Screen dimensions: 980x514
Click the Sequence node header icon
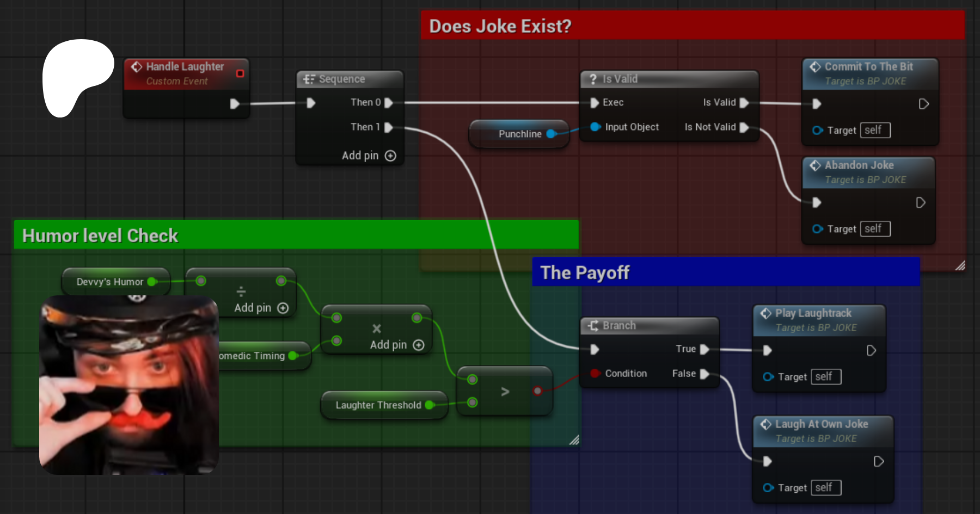pos(309,79)
